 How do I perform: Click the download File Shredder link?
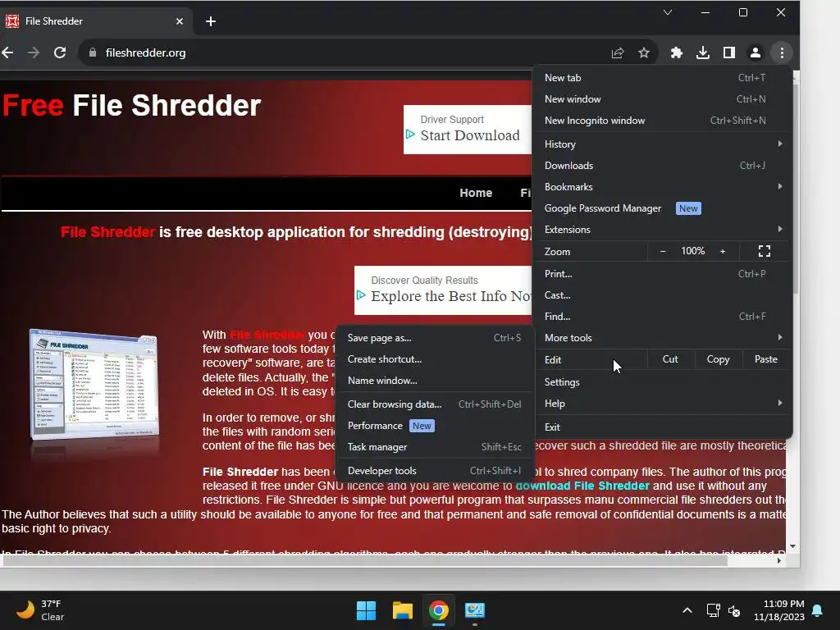582,486
